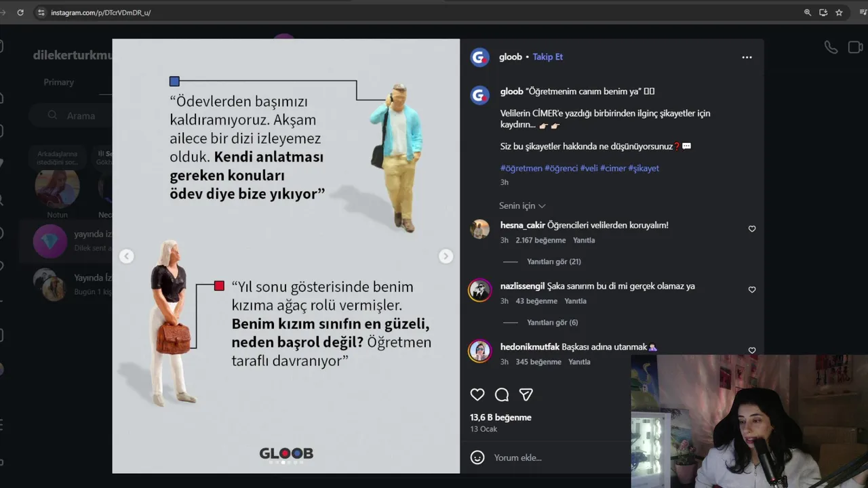The height and width of the screenshot is (488, 868).
Task: Open the #cimer hashtag
Action: [x=613, y=168]
